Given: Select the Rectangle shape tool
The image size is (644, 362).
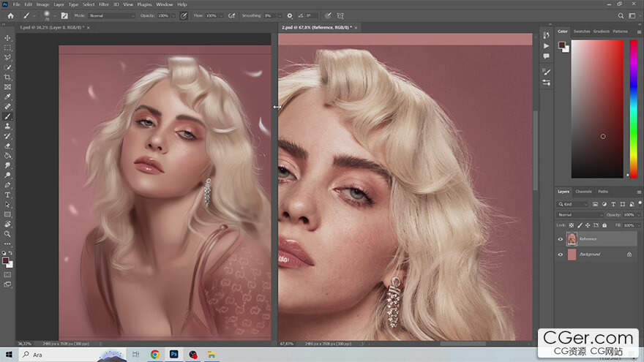Looking at the screenshot, I should coord(7,214).
